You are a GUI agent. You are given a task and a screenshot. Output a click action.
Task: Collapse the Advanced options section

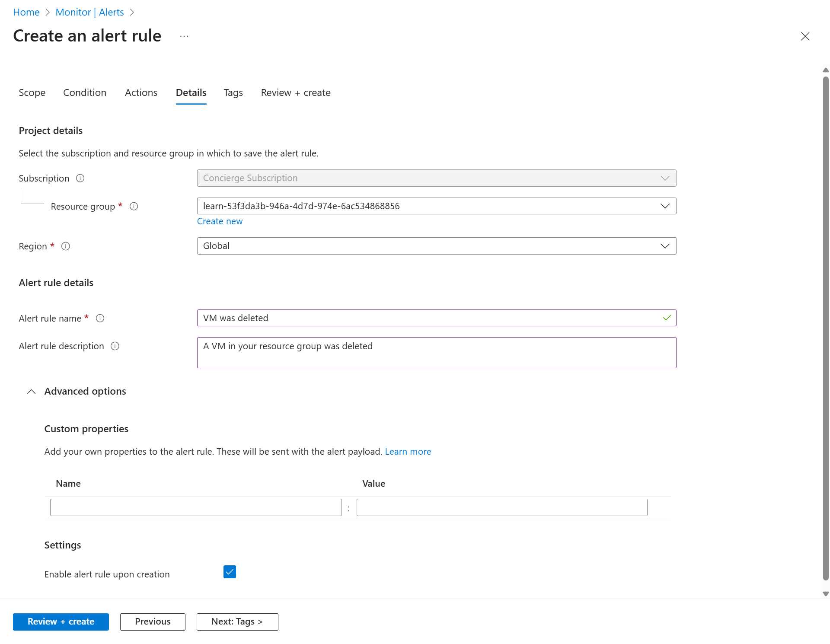(x=32, y=391)
